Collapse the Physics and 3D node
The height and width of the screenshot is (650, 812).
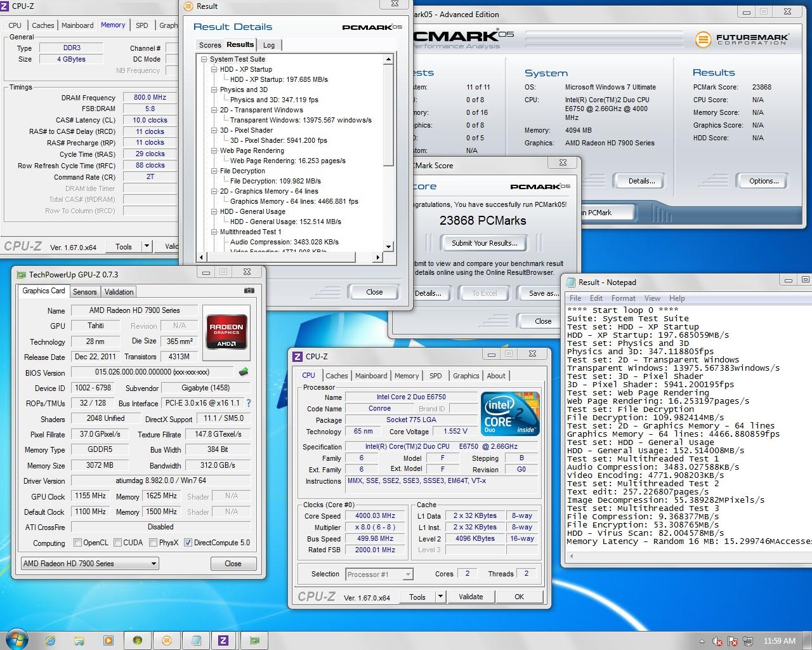coord(214,90)
